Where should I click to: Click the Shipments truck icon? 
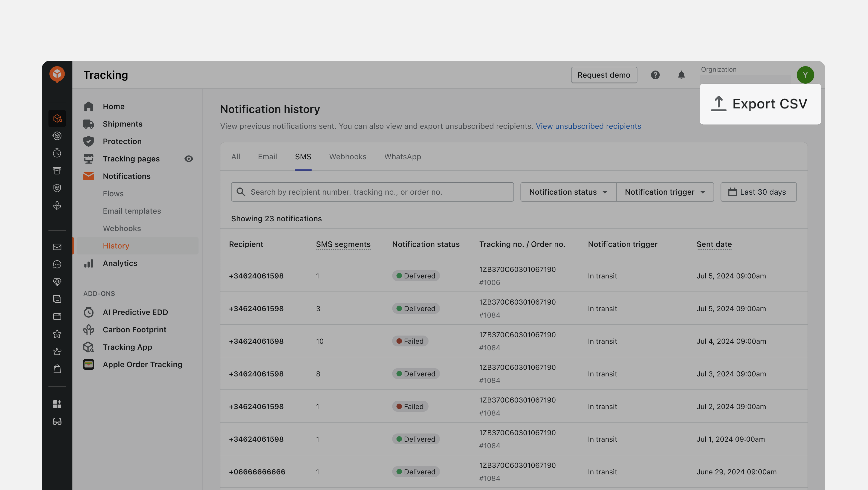89,124
